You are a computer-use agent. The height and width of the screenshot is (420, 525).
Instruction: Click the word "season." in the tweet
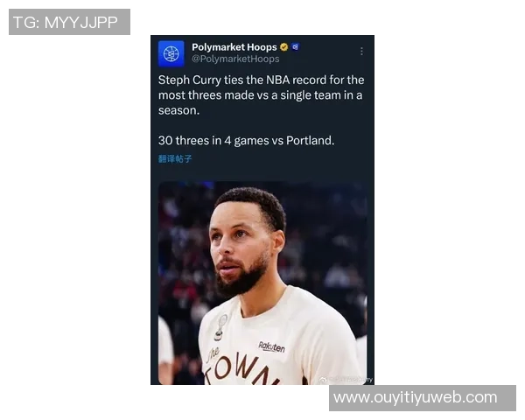(x=178, y=110)
